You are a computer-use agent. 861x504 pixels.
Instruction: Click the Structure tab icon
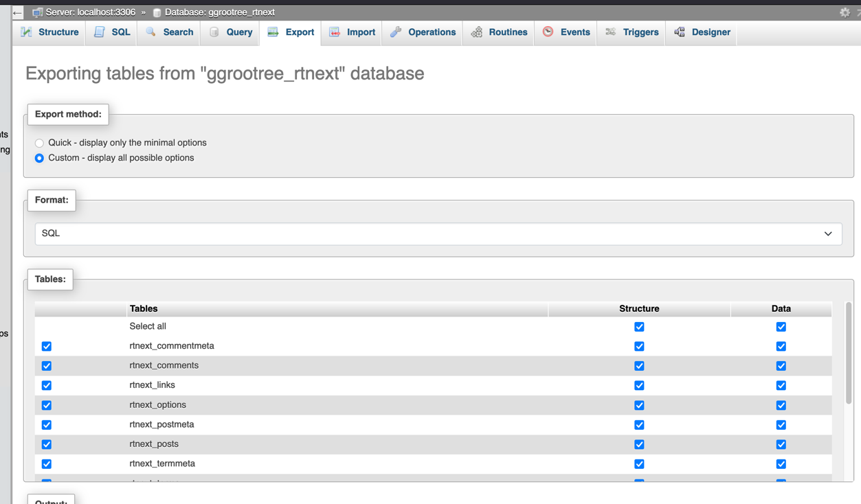[x=27, y=32]
